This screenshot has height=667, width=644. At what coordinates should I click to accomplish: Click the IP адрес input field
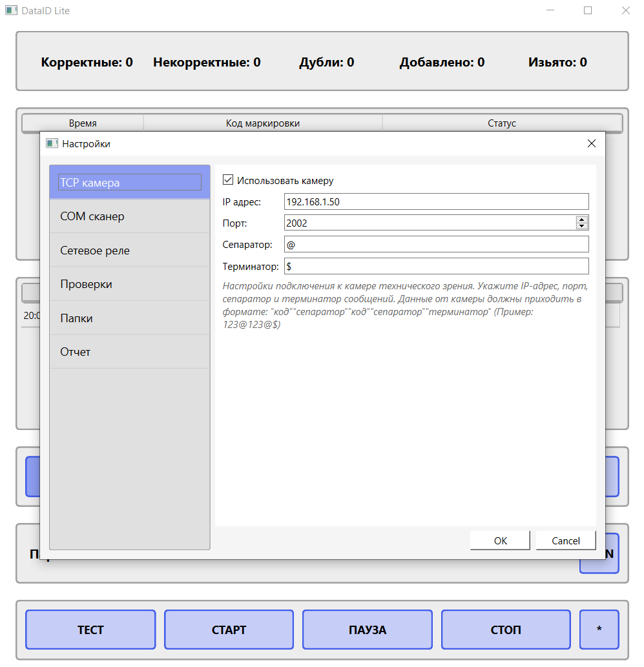[437, 201]
